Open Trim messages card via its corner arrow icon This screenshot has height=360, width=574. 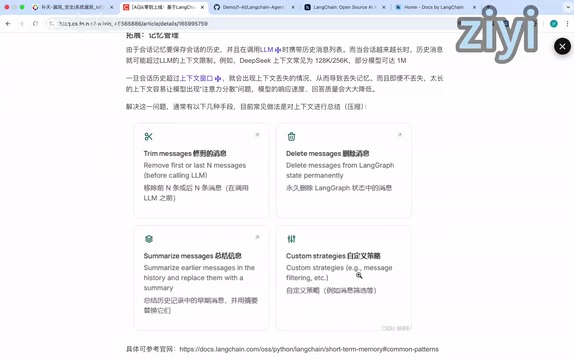click(257, 135)
